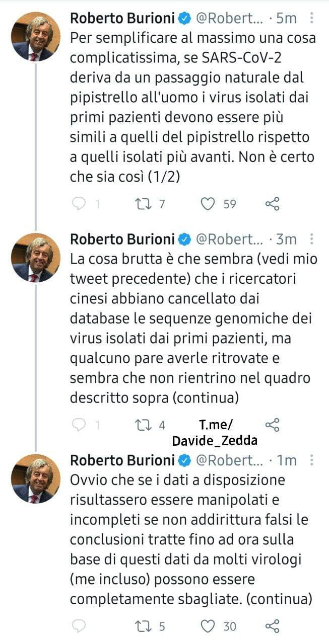The width and height of the screenshot is (329, 644).
Task: Reply to the tweet posted 5m ago
Action: pyautogui.click(x=79, y=204)
